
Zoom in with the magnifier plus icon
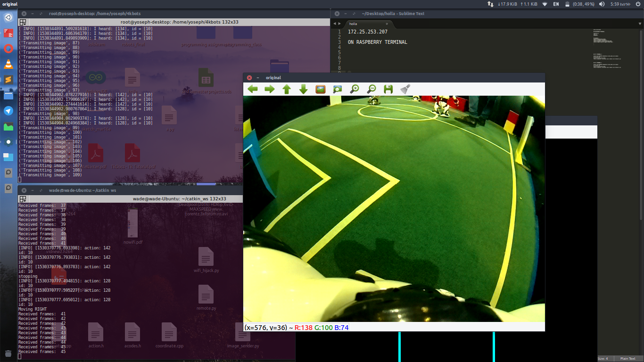(355, 89)
